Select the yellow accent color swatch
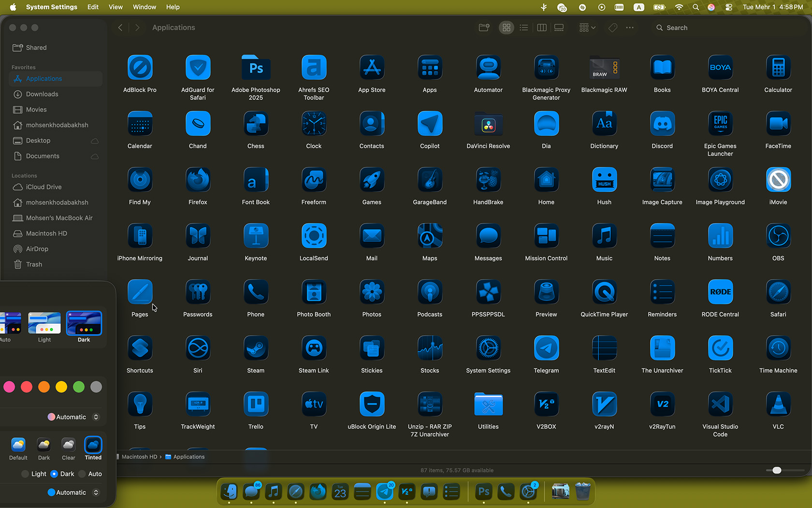Screen dimensions: 812x508 (61, 387)
